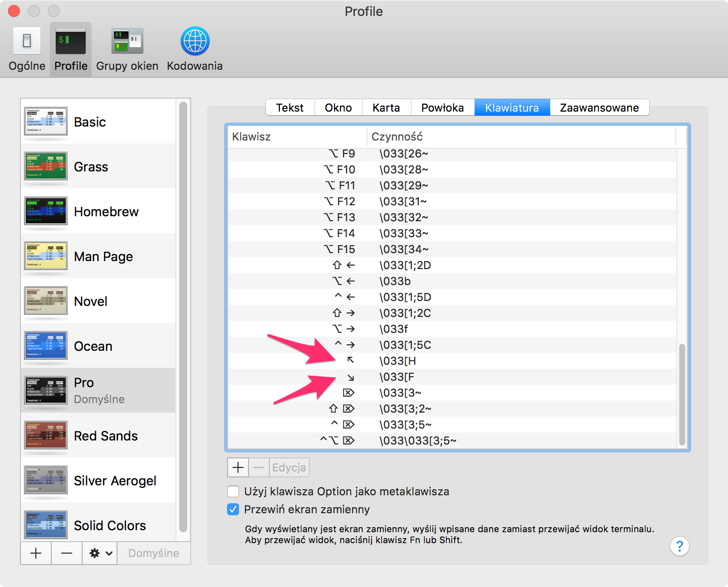
Task: Open the gear actions menu for profiles
Action: [100, 553]
